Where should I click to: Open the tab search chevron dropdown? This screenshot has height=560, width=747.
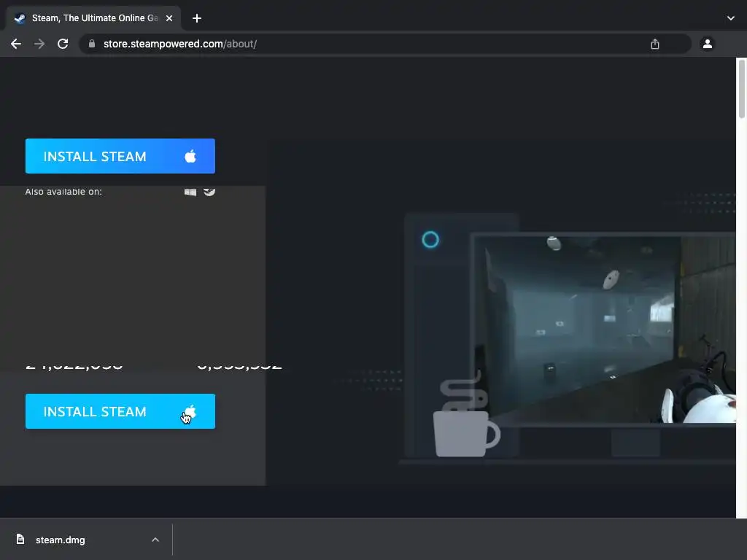(731, 18)
